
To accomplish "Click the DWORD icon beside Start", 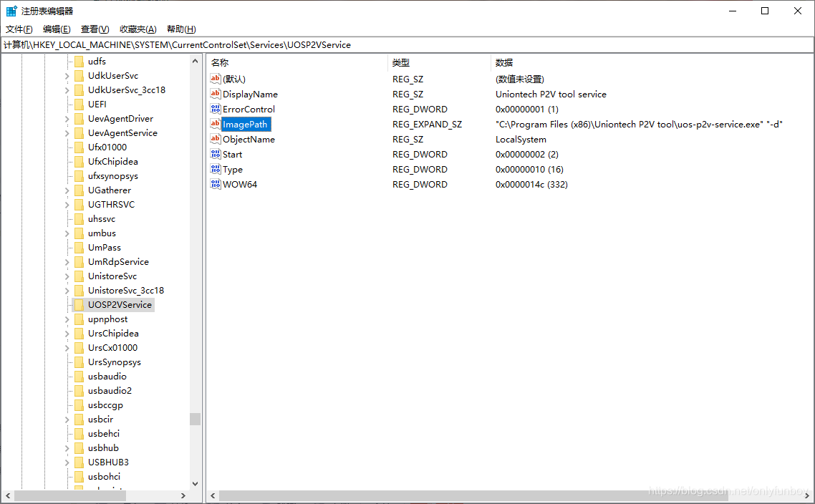I will point(215,155).
